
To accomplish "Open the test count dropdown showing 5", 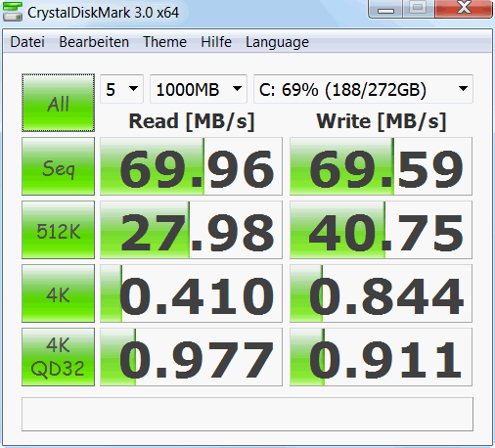I will 121,89.
